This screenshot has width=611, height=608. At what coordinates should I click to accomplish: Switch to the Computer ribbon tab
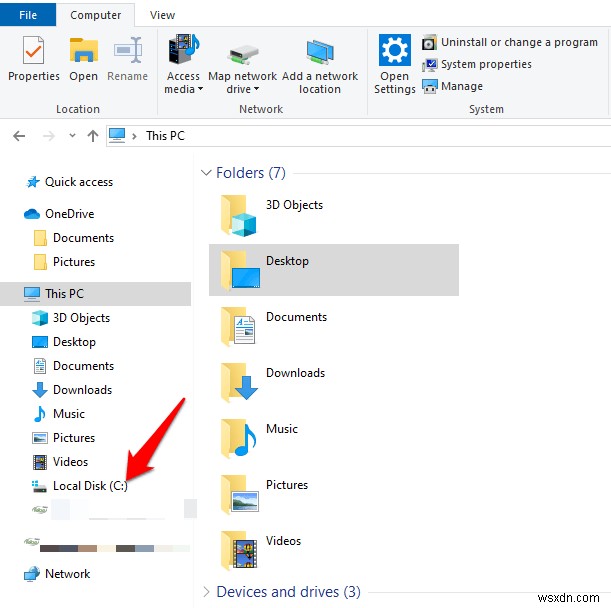(x=95, y=15)
